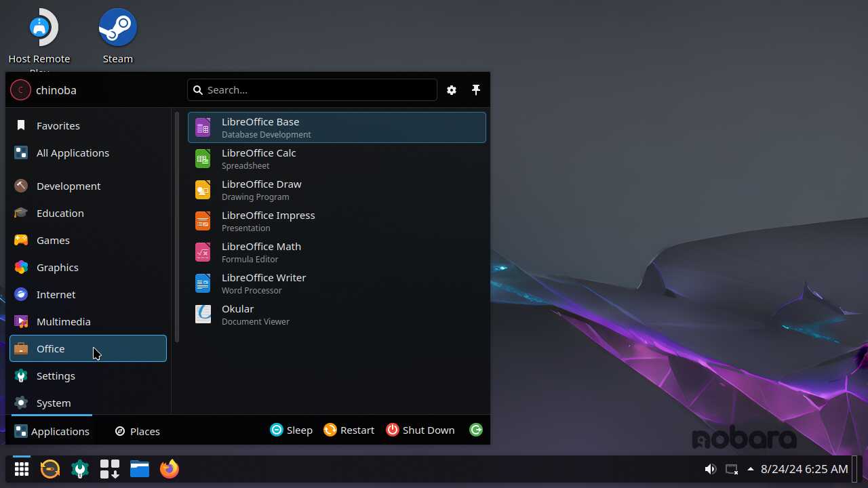Click the Show Desktop edge button

[x=856, y=468]
